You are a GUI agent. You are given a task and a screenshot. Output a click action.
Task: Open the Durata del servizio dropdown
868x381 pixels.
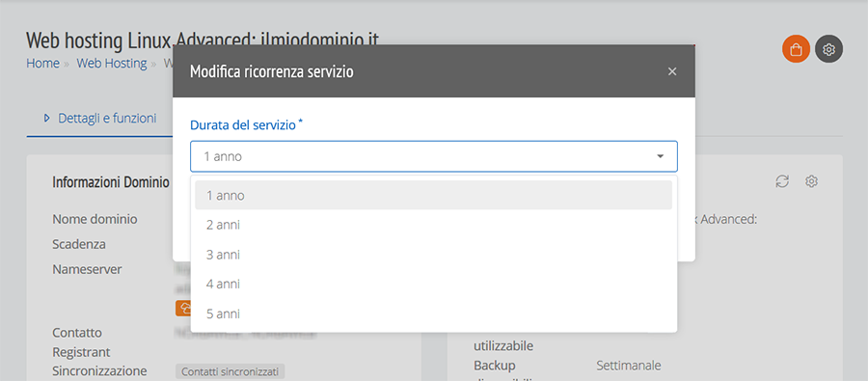[433, 156]
